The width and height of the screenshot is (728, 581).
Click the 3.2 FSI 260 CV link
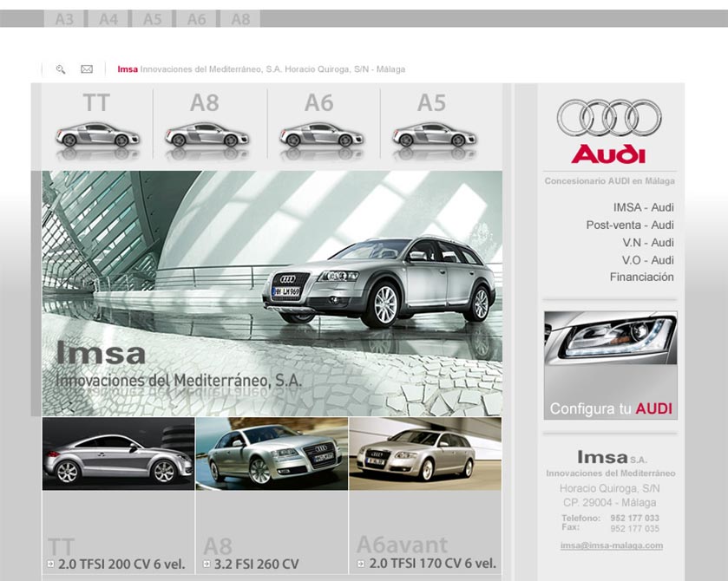coord(256,565)
